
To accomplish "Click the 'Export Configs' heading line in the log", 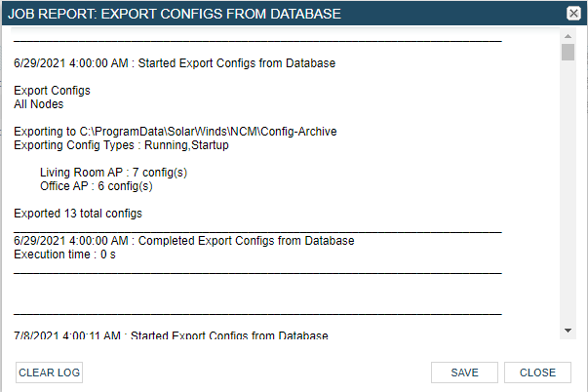I will pyautogui.click(x=52, y=91).
